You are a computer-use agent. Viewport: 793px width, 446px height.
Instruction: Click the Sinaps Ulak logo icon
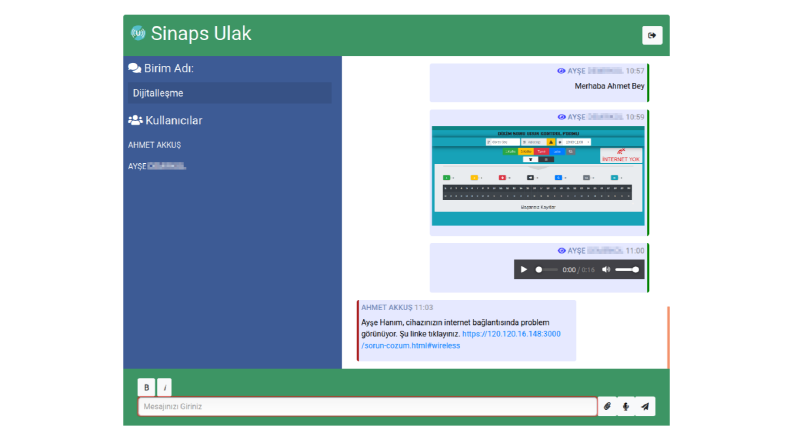coord(138,33)
